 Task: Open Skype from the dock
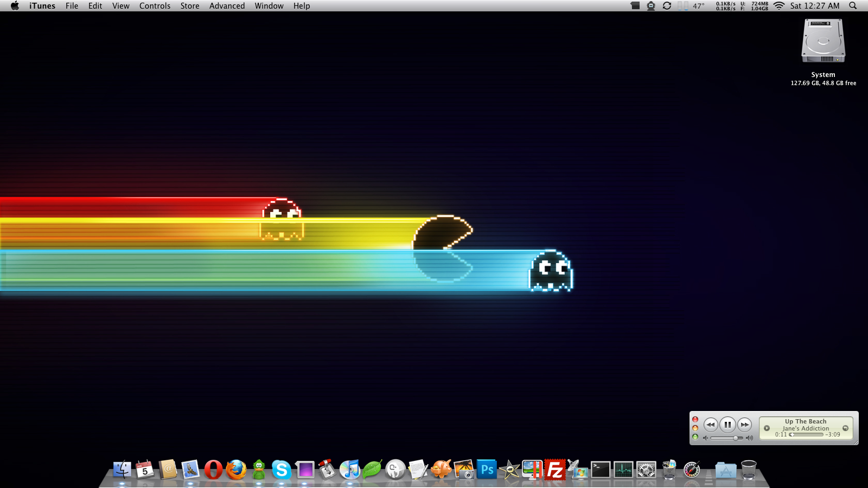pyautogui.click(x=282, y=470)
